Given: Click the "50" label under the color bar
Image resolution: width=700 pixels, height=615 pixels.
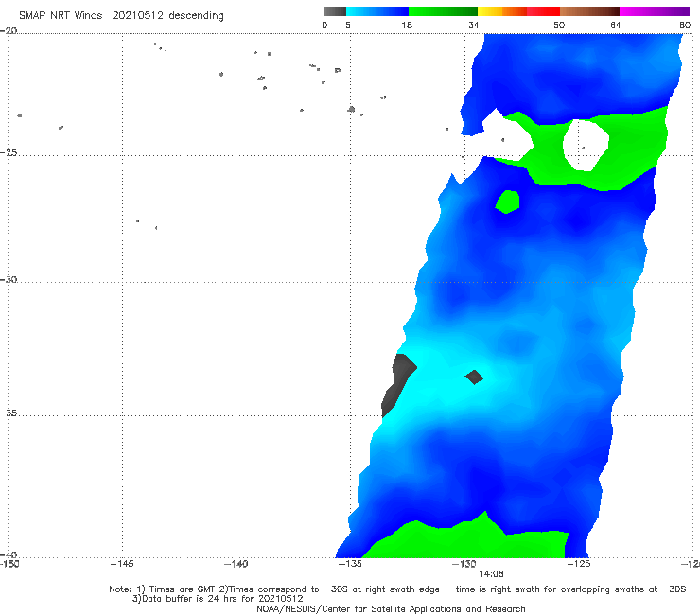Looking at the screenshot, I should [559, 26].
